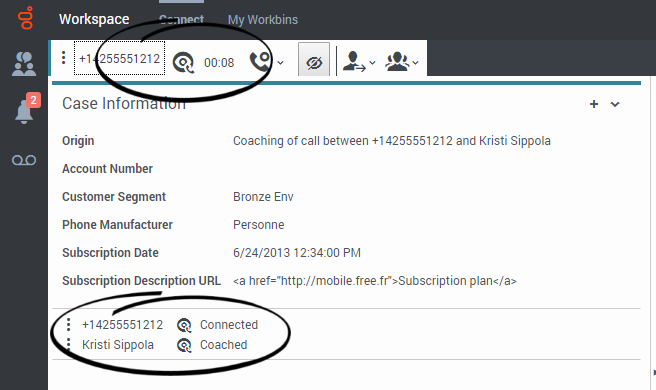Select the +14255551212 number field in toolbar
The height and width of the screenshot is (390, 656).
(x=119, y=58)
